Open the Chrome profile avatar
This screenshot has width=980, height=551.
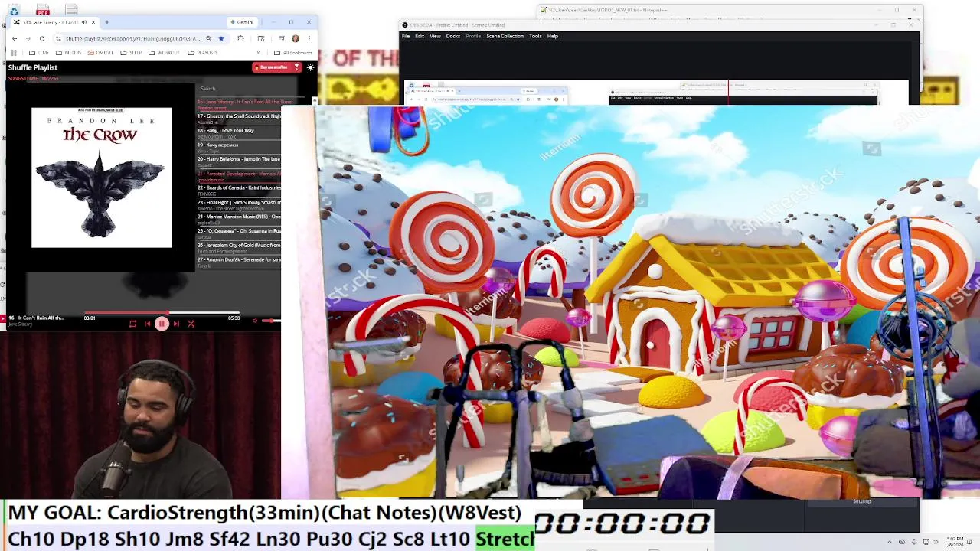tap(296, 38)
